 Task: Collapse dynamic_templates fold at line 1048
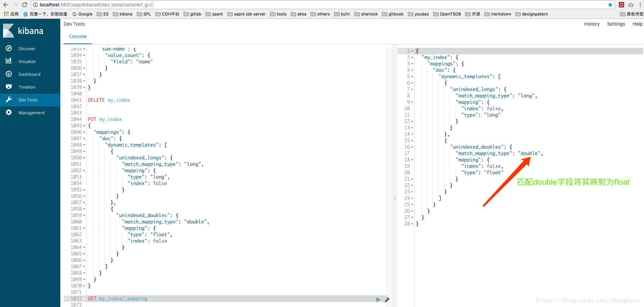pos(84,145)
